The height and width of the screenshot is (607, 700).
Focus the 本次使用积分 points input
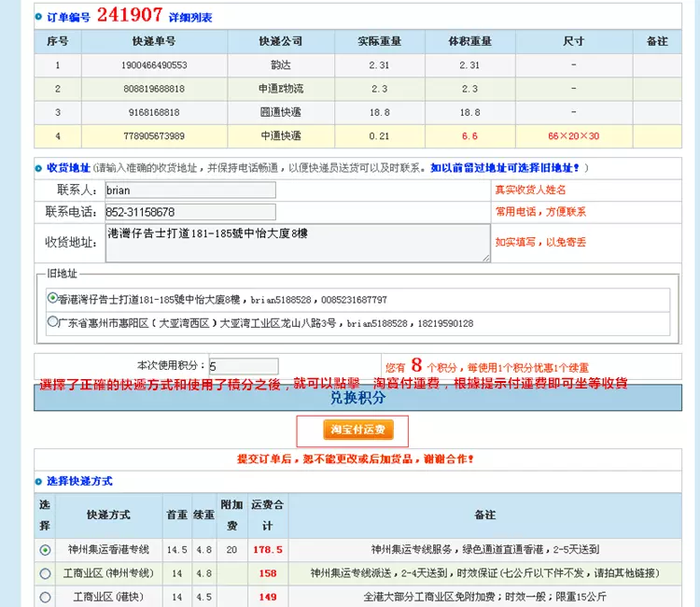pos(244,366)
